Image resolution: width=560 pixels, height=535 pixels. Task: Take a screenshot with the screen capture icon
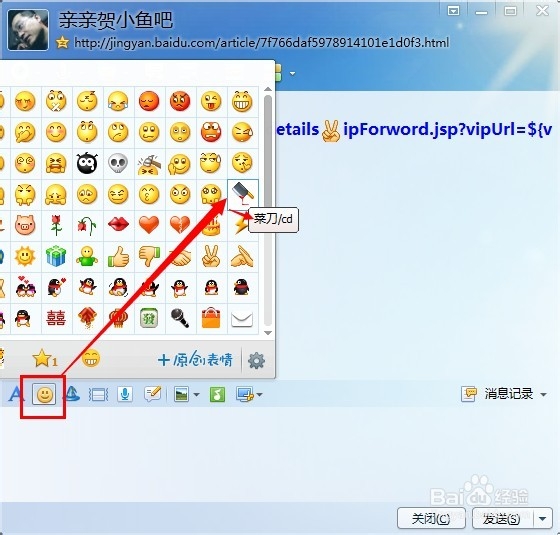click(245, 395)
